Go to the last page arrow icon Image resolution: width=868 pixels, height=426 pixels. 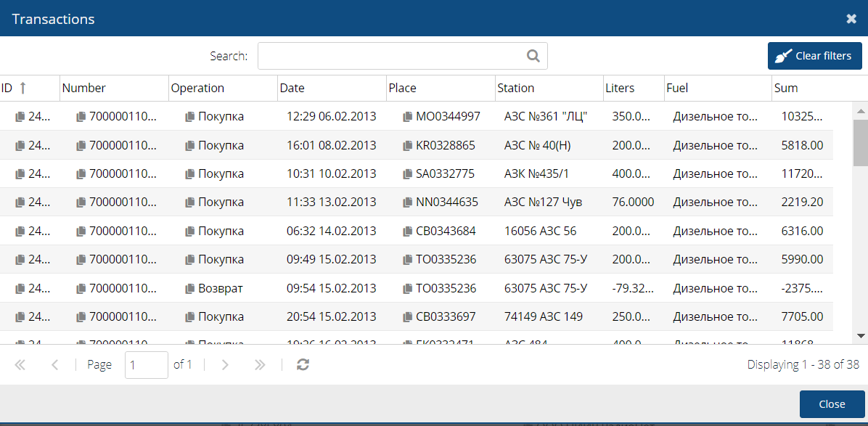tap(260, 365)
